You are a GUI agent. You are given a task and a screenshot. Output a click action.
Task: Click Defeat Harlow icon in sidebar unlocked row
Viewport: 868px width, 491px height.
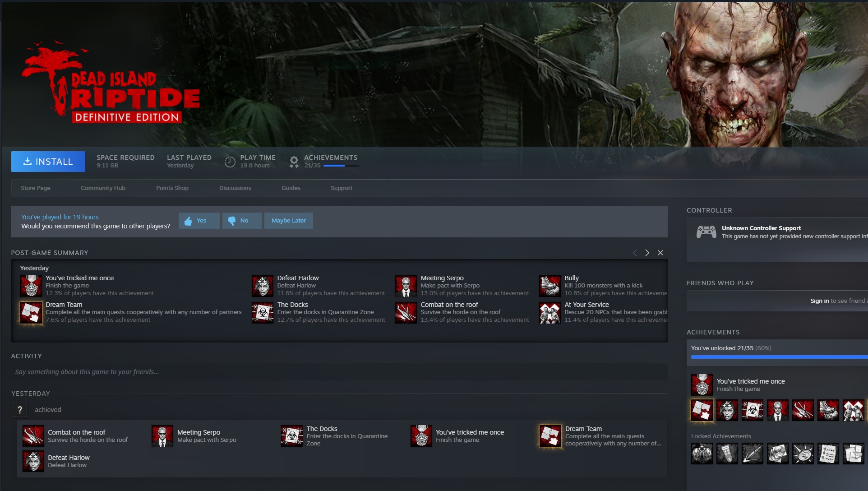coord(727,410)
